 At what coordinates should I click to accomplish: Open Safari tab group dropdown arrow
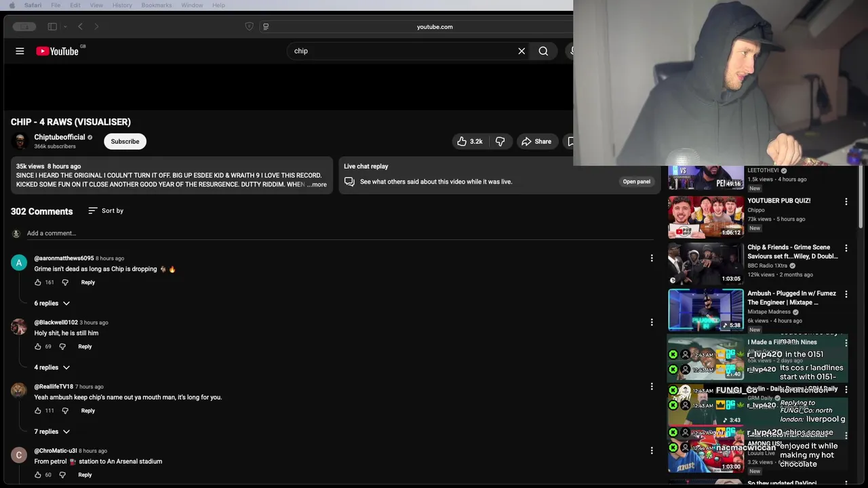click(x=65, y=26)
